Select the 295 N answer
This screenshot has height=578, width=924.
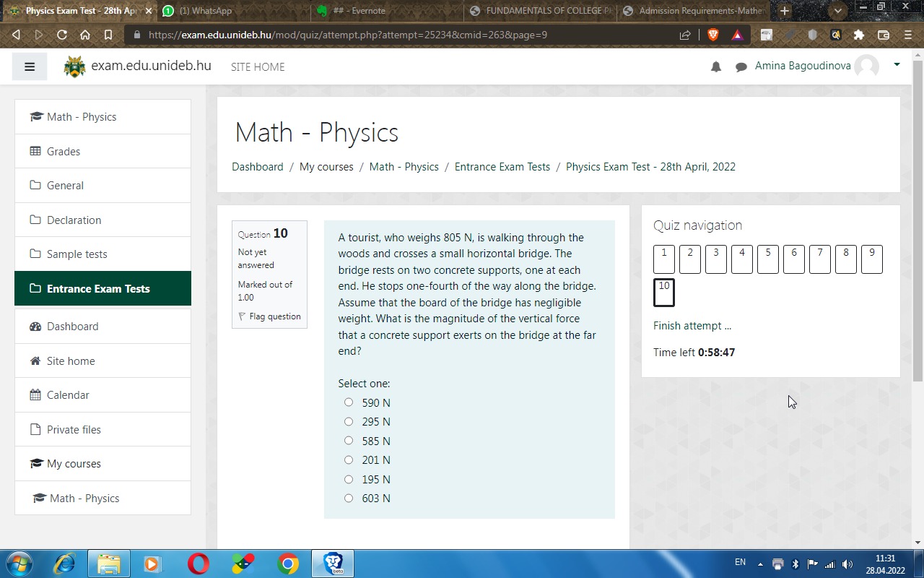(x=349, y=421)
